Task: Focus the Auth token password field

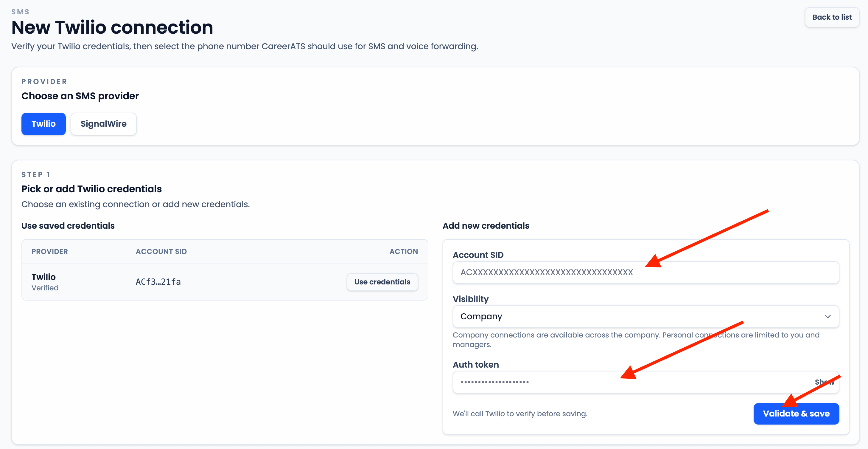Action: (x=645, y=382)
